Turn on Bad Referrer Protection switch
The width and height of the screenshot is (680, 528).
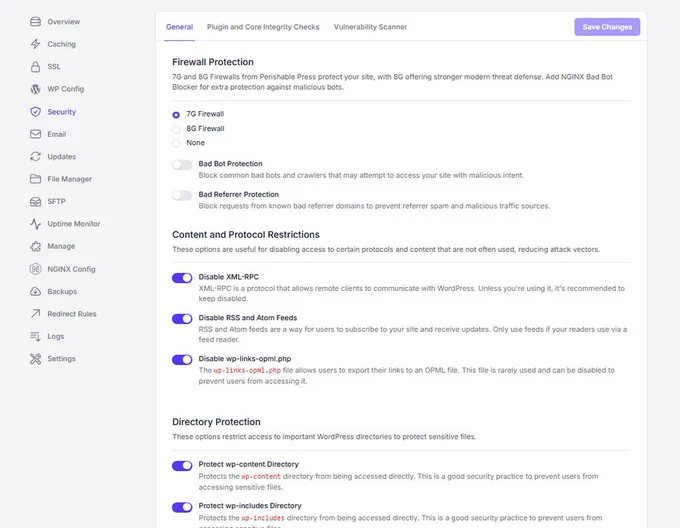(182, 196)
